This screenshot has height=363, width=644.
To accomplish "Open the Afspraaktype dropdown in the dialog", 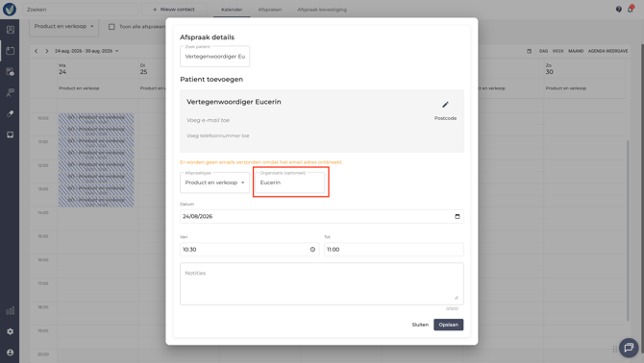I will (214, 182).
